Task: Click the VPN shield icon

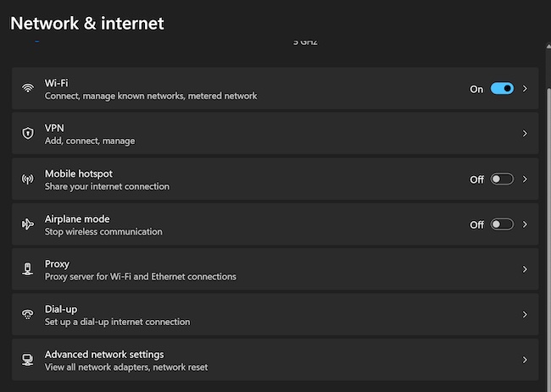Action: (28, 134)
